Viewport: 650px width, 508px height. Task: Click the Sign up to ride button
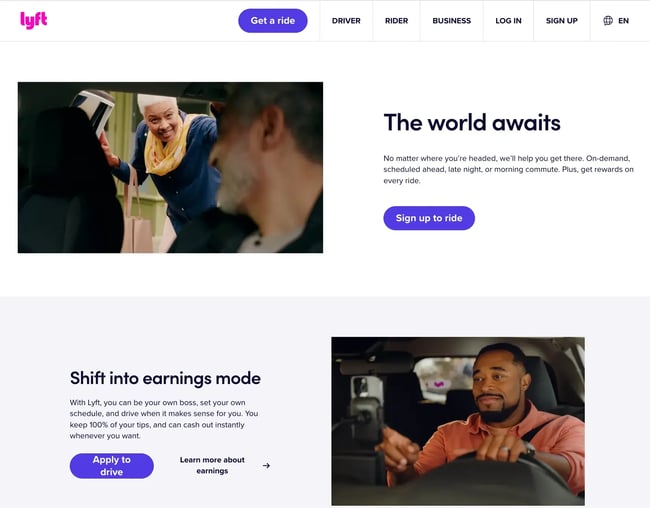pyautogui.click(x=429, y=218)
